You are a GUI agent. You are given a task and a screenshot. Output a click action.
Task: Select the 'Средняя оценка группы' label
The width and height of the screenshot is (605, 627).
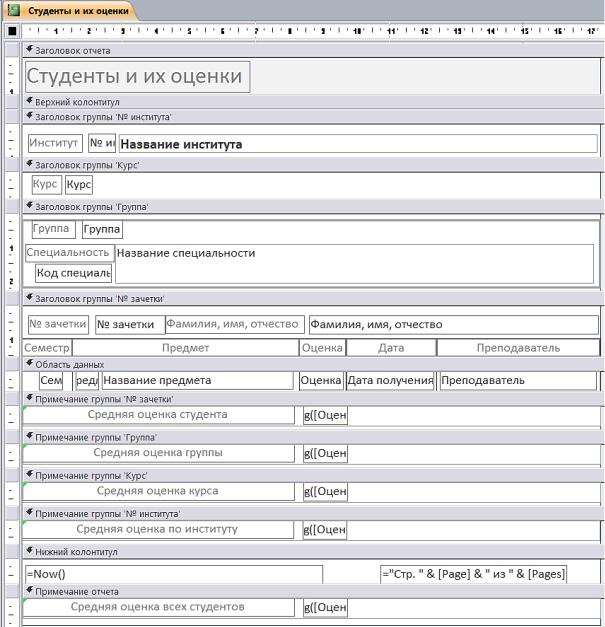click(158, 453)
